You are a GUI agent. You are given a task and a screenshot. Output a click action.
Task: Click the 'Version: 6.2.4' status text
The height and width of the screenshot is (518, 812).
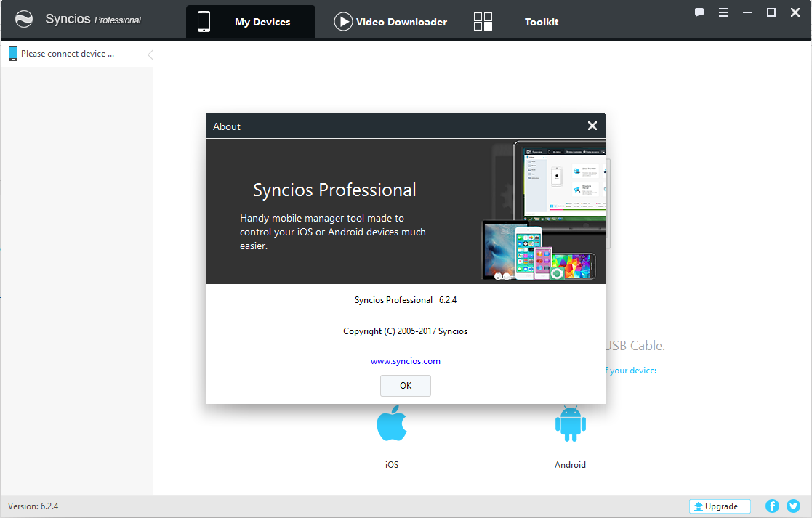(33, 506)
